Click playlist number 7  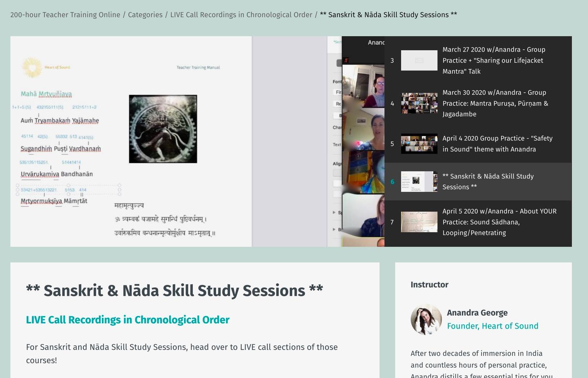tap(392, 222)
